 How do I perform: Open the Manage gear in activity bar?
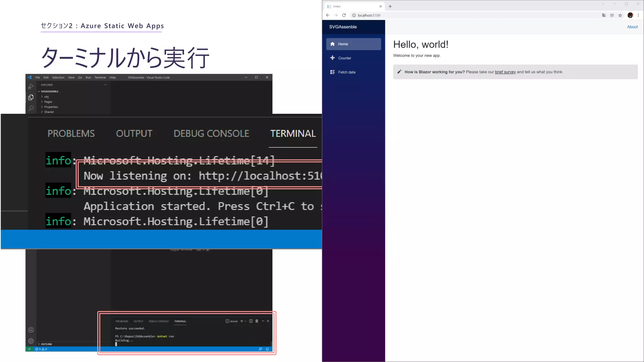point(31,341)
